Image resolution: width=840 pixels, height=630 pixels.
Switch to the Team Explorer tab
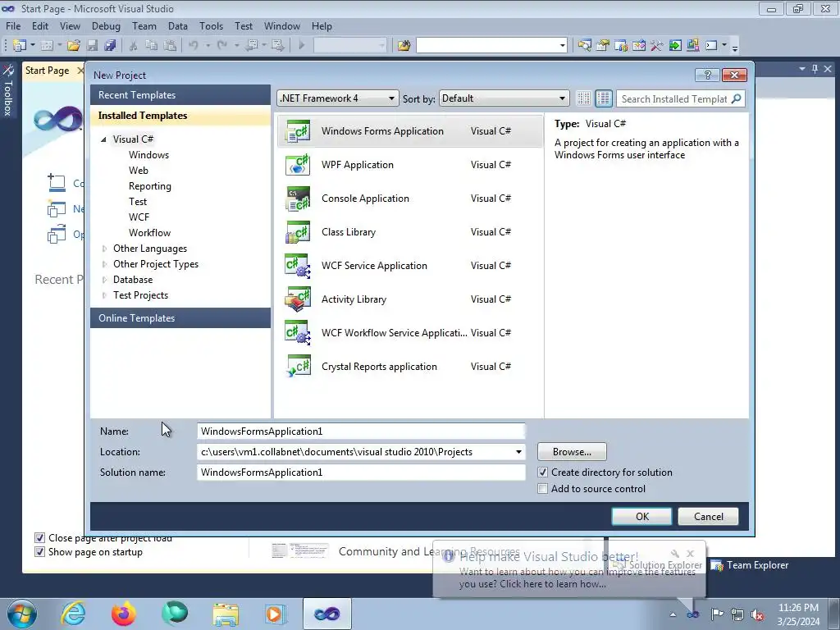pos(750,565)
